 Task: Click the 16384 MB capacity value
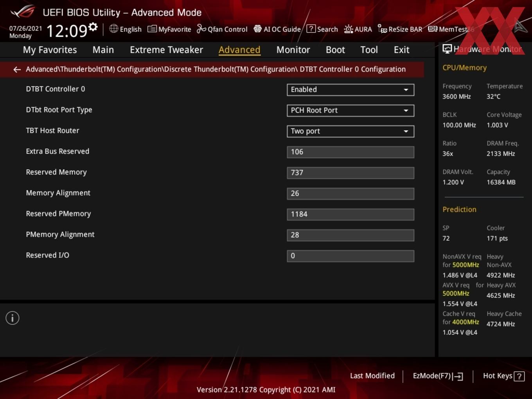(501, 182)
